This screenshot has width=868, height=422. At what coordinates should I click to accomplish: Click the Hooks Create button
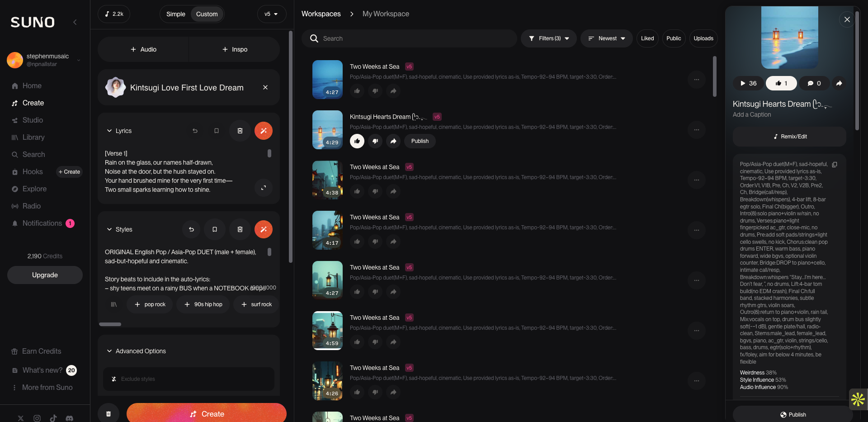69,172
